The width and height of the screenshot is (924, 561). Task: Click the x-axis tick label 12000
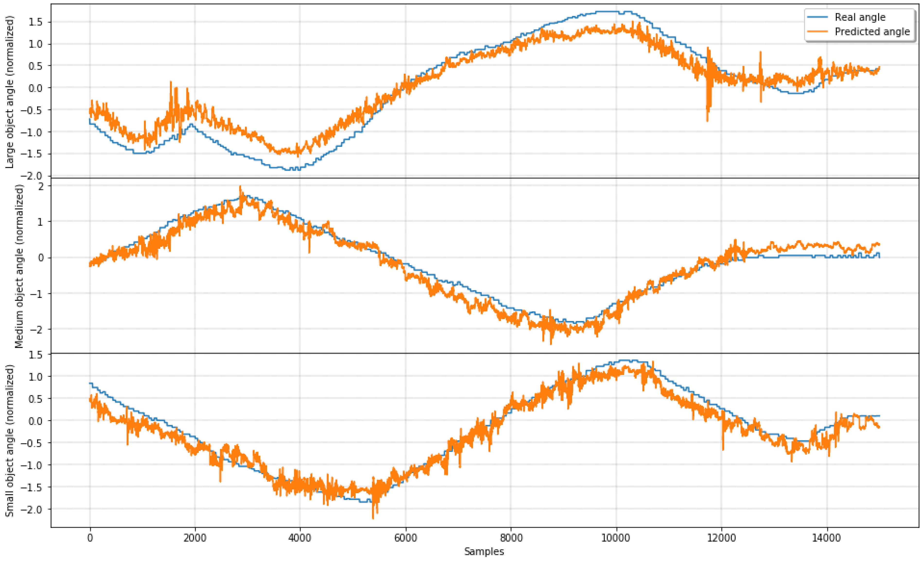tap(721, 538)
